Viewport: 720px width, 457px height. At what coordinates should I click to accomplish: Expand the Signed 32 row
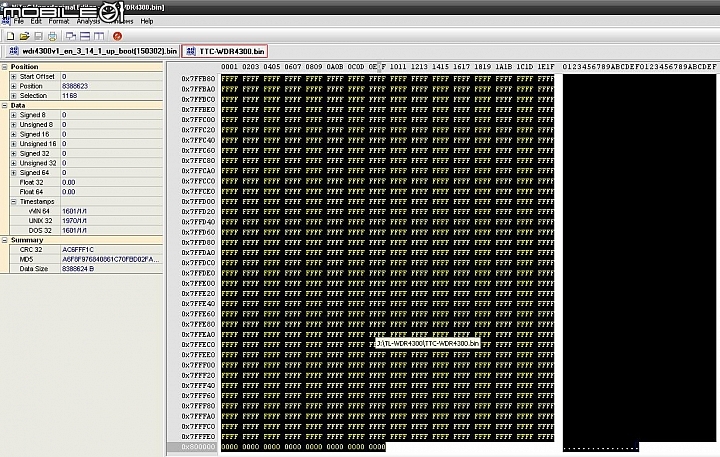(14, 153)
